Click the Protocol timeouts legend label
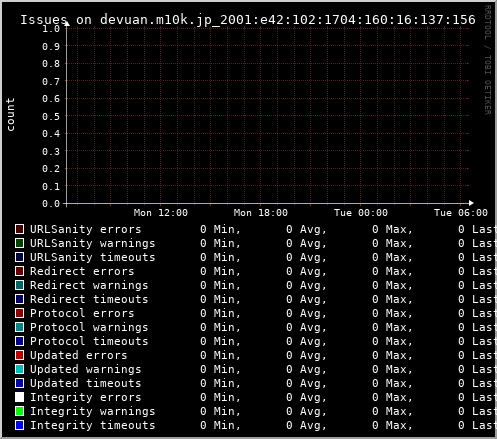Screen dimensions: 497x439 [x=89, y=341]
